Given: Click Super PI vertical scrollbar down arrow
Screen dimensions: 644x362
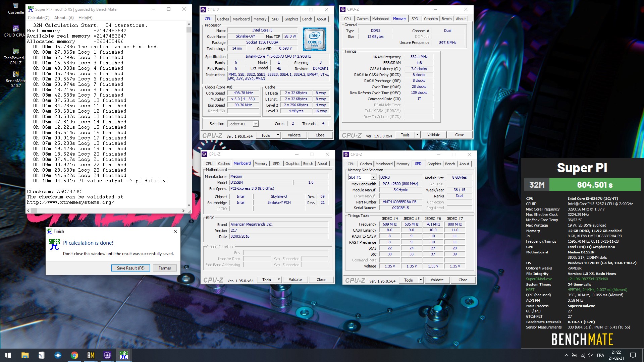Looking at the screenshot, I should 189,205.
